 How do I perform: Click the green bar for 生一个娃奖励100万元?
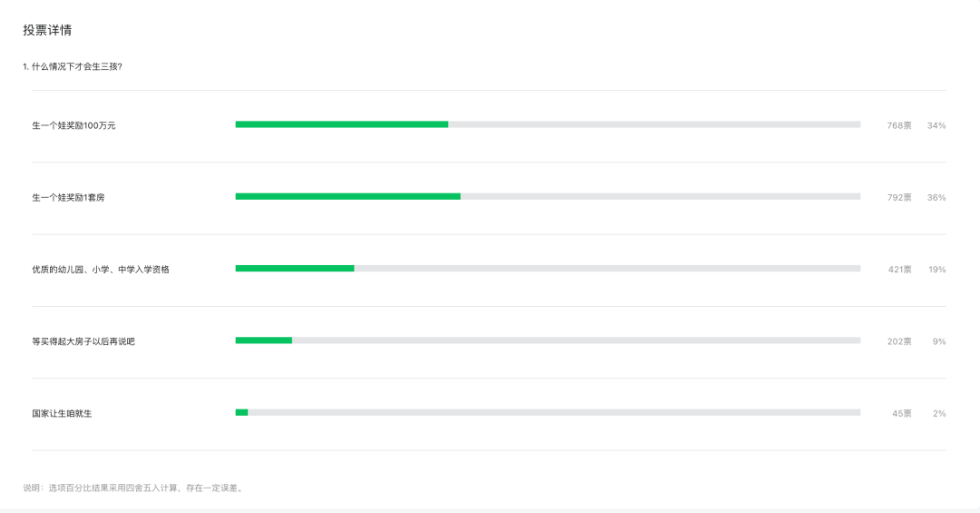click(x=342, y=124)
